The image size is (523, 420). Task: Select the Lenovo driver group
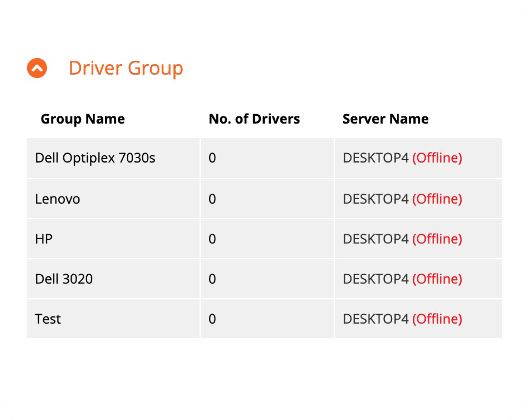pyautogui.click(x=58, y=199)
